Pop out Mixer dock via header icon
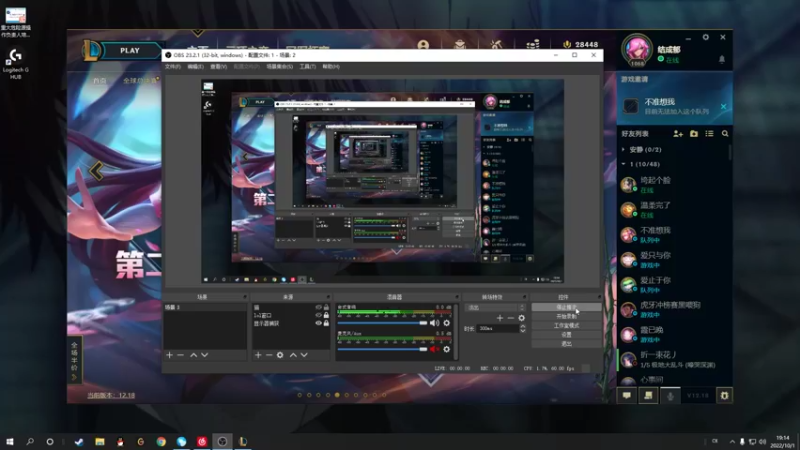The height and width of the screenshot is (450, 800). tap(457, 297)
